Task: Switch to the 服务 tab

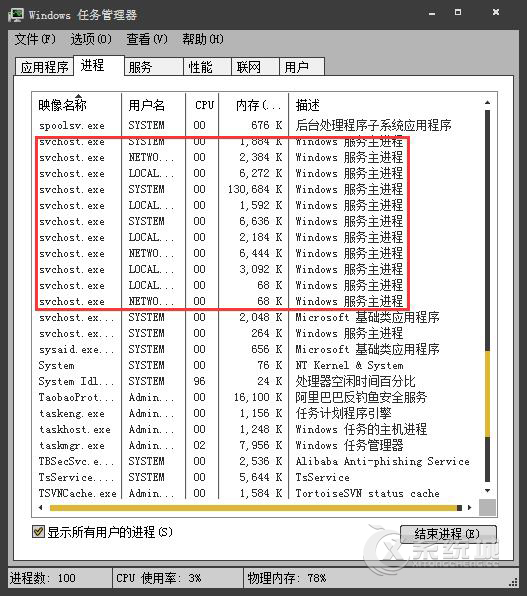Action: pos(154,67)
